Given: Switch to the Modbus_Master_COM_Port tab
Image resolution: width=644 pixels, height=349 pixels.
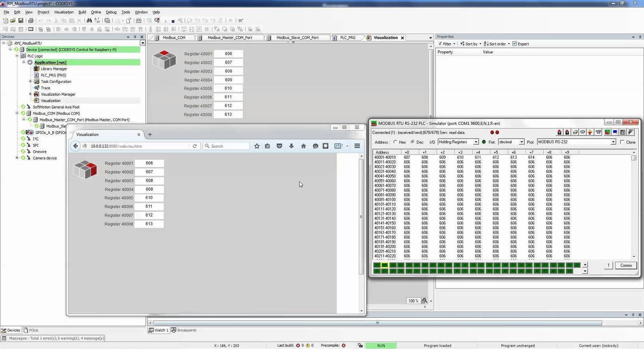Looking at the screenshot, I should point(230,38).
